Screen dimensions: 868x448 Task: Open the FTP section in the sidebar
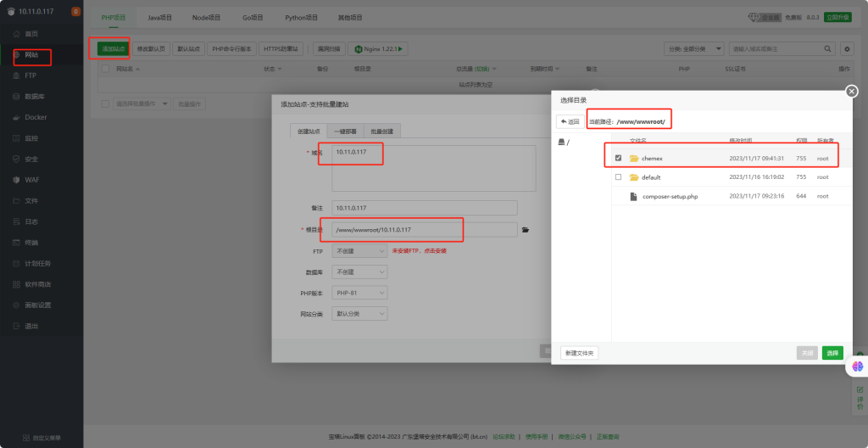coord(31,76)
